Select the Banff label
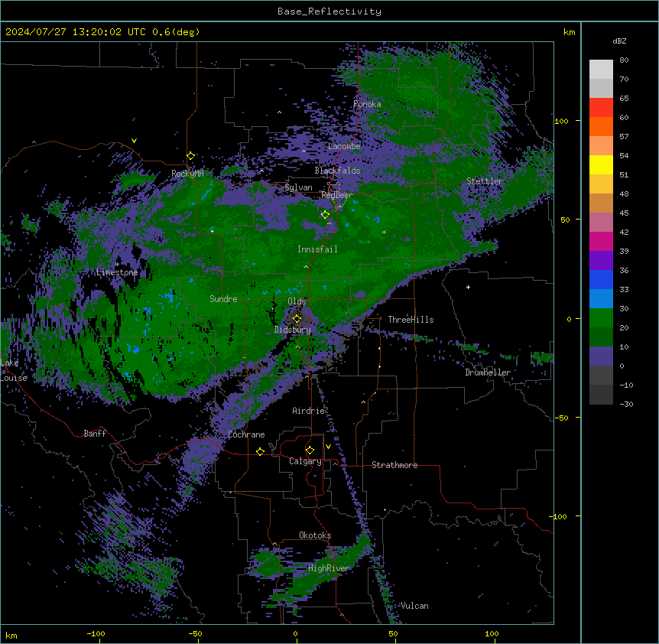 (95, 434)
